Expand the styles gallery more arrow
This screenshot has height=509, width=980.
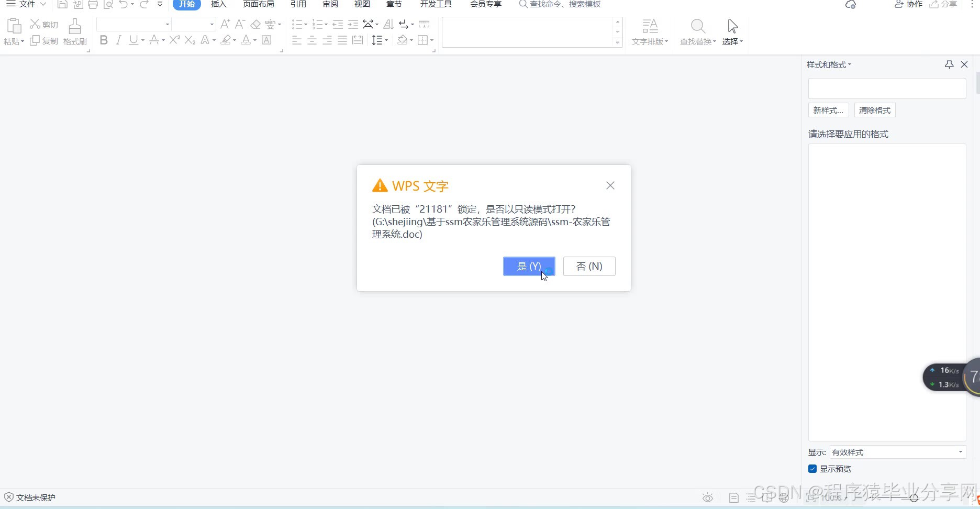click(618, 42)
